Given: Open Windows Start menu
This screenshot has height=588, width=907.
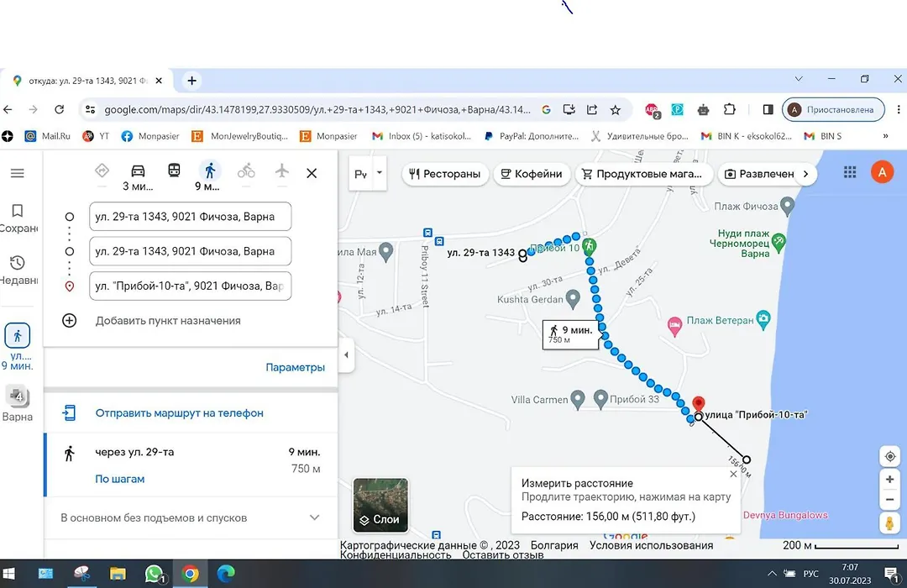Looking at the screenshot, I should (8, 574).
